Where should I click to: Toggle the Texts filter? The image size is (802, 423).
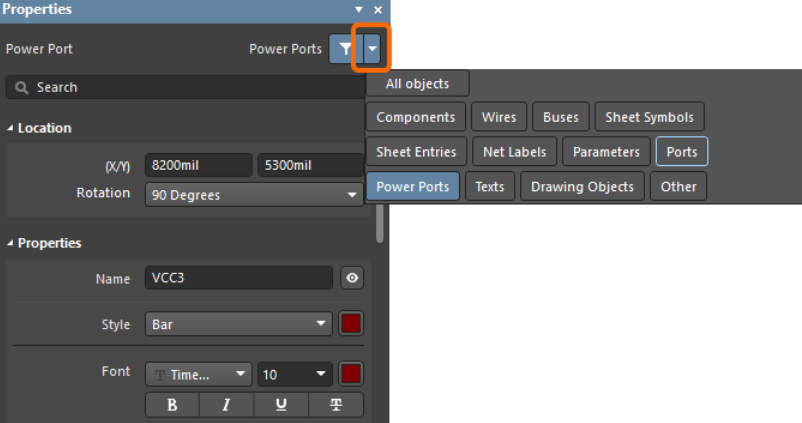pyautogui.click(x=490, y=187)
